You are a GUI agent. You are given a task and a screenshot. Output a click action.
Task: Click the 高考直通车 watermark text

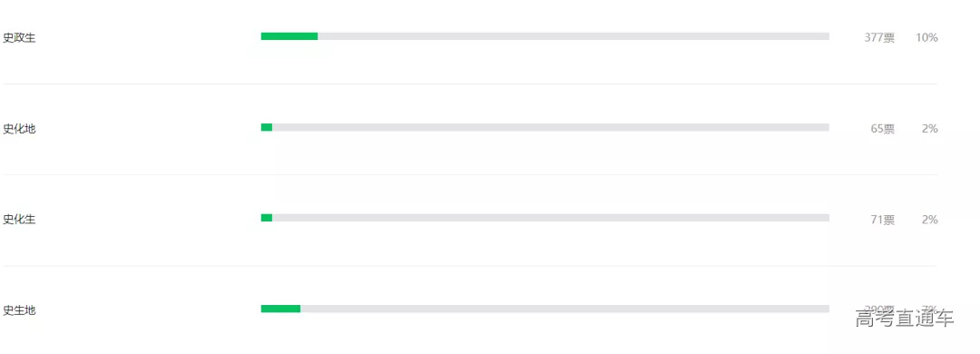tap(905, 318)
